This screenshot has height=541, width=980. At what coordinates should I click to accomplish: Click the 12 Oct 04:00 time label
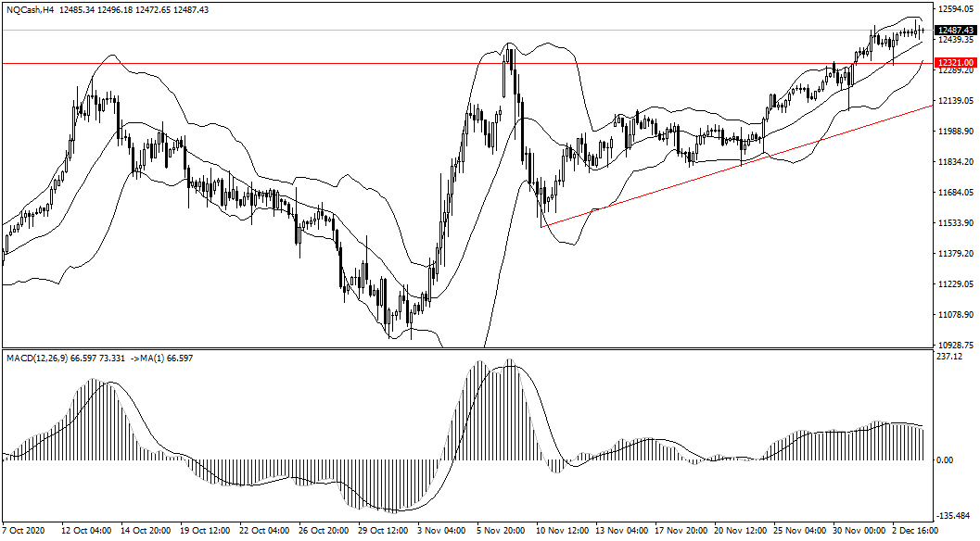85,532
